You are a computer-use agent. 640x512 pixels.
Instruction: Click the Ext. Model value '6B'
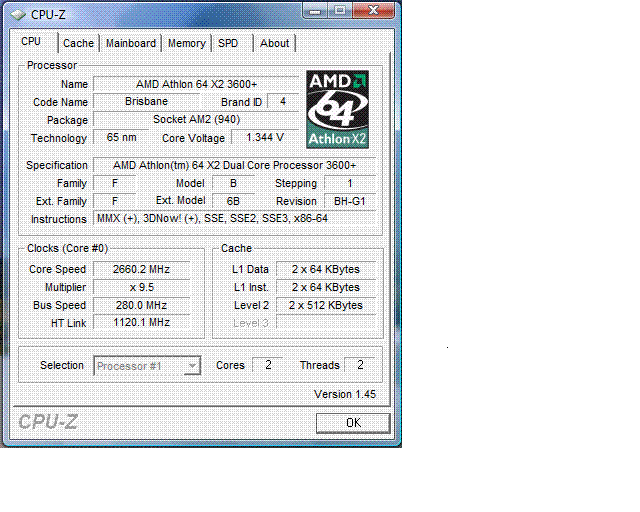coord(233,201)
